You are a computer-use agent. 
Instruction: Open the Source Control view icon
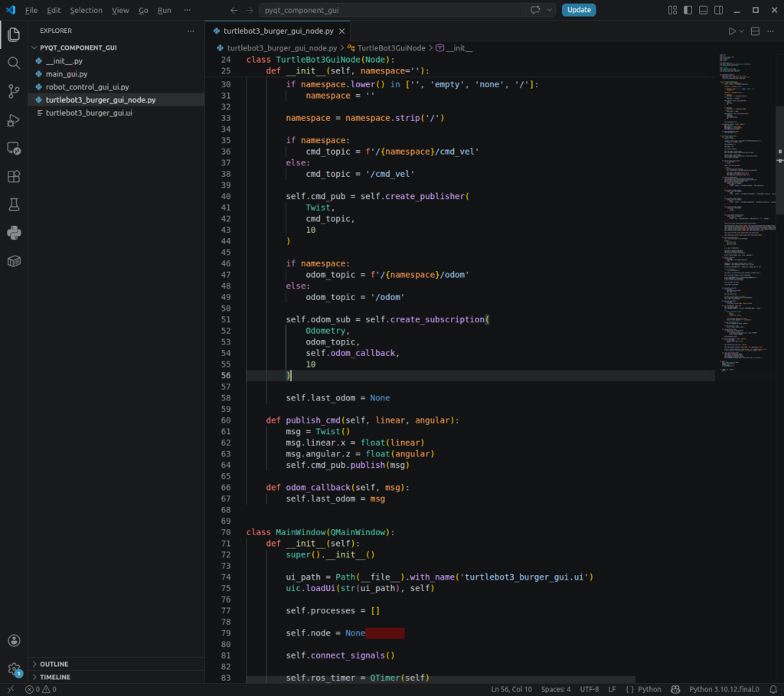[x=14, y=91]
